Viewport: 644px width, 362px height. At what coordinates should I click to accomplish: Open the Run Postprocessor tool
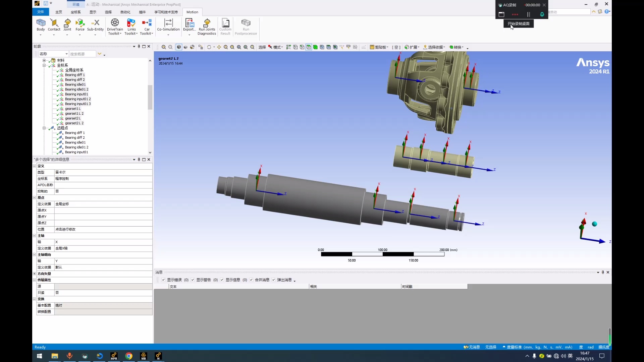click(x=246, y=27)
